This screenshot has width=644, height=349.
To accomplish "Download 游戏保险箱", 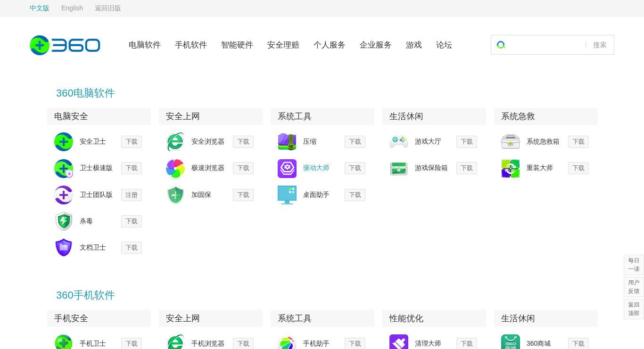I will tap(467, 168).
